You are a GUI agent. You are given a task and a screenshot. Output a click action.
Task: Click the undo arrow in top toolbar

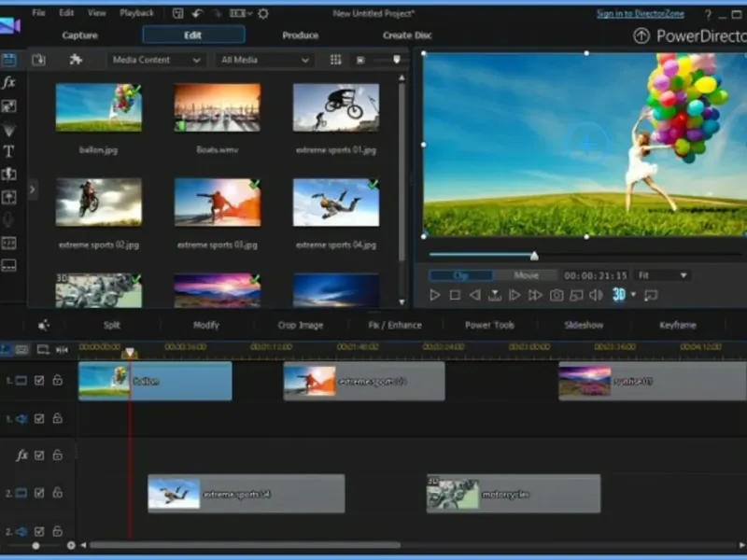(197, 13)
